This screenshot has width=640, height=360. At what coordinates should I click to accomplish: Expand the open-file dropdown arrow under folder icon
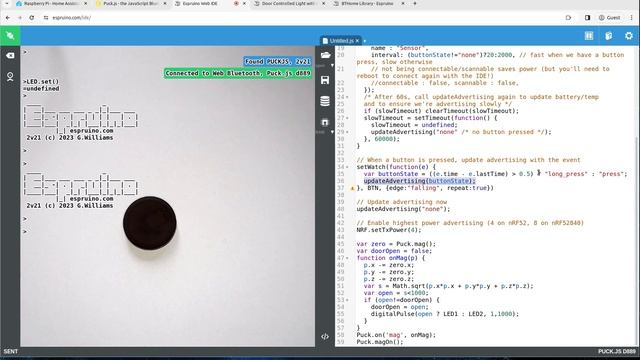click(332, 65)
